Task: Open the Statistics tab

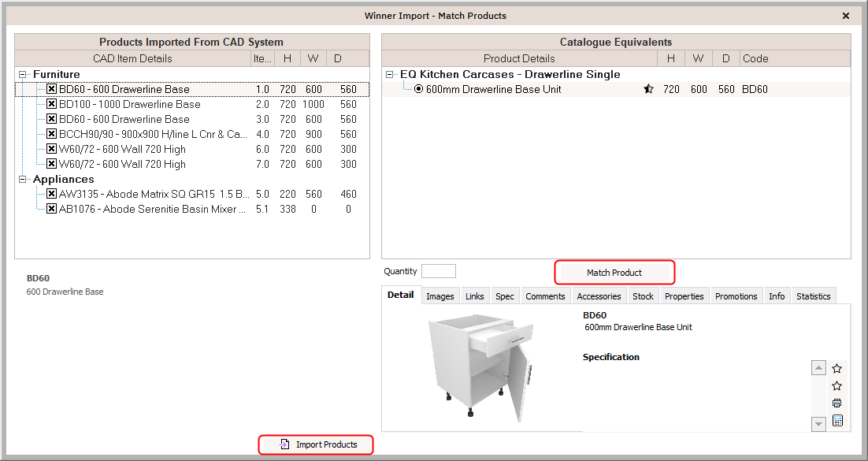Action: point(813,296)
